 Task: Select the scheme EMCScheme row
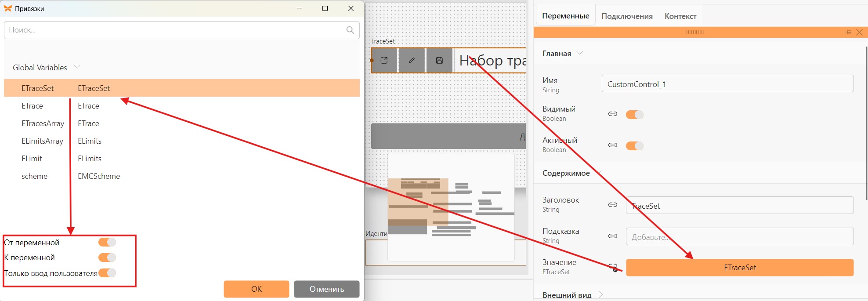[182, 176]
